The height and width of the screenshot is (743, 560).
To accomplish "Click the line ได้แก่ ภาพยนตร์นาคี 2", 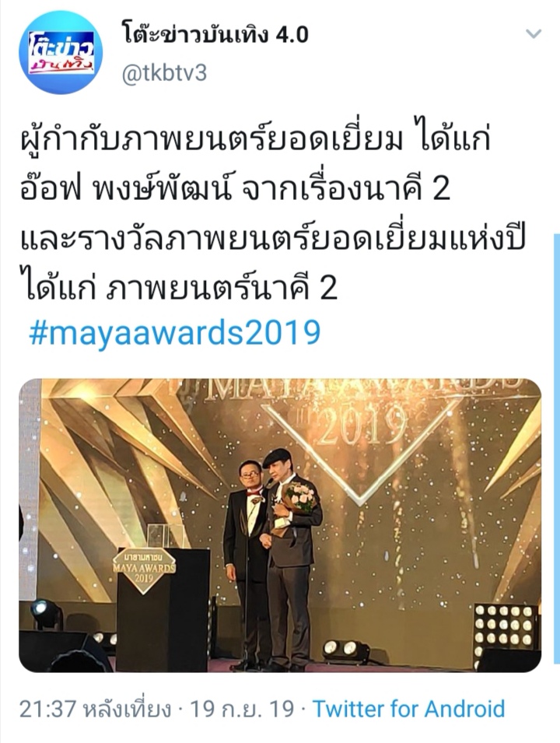I will [x=178, y=286].
